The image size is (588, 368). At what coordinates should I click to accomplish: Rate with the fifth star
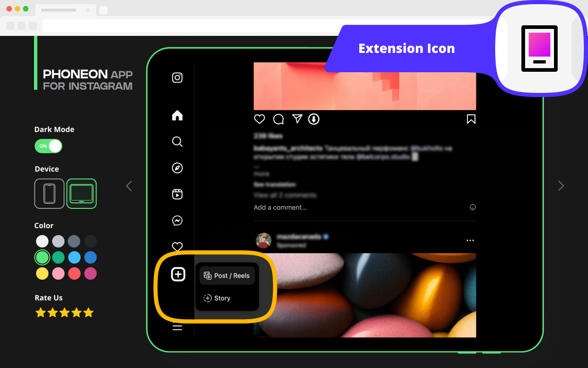tap(89, 313)
